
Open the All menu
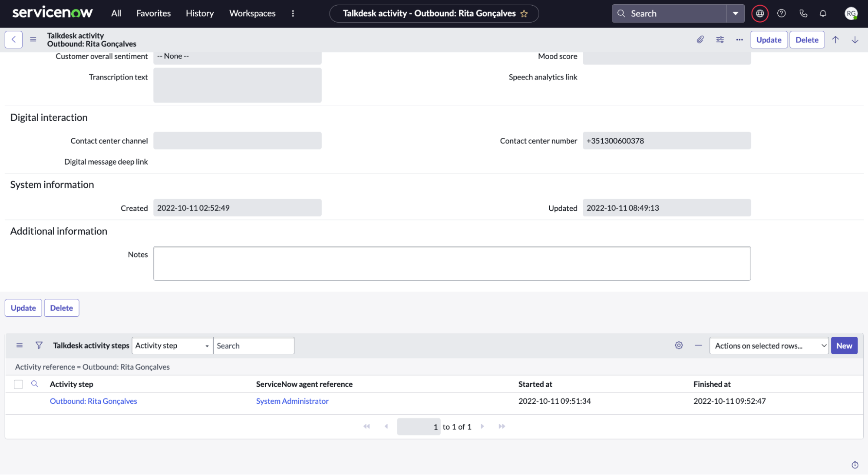tap(116, 13)
